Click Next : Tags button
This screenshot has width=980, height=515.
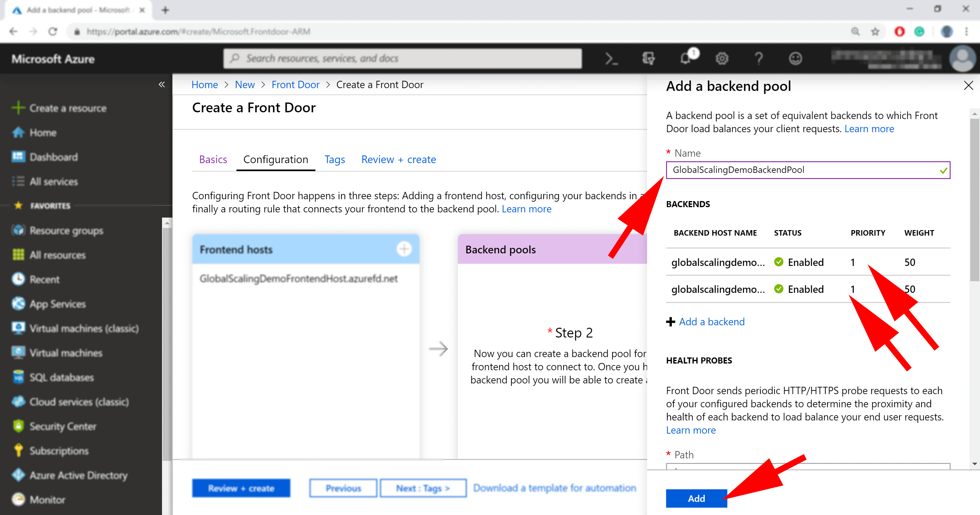coord(423,488)
